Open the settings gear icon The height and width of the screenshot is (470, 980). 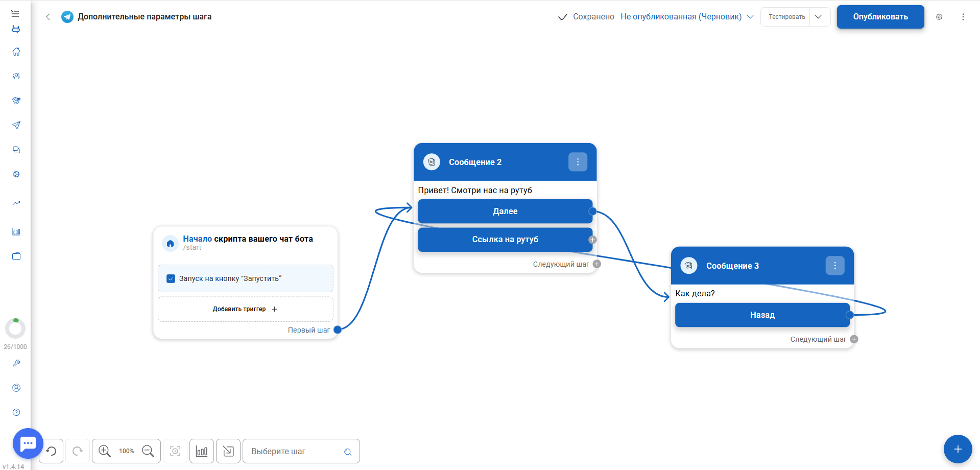tap(939, 17)
